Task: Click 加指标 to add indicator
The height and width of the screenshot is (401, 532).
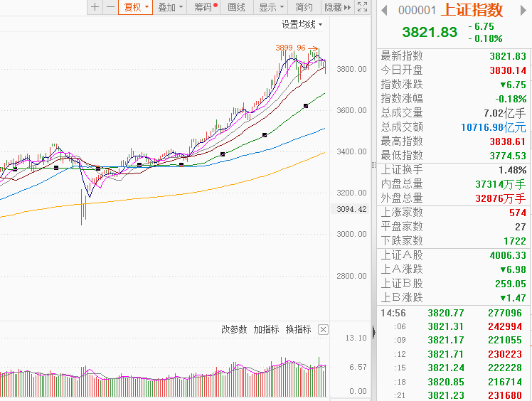Action: 266,329
